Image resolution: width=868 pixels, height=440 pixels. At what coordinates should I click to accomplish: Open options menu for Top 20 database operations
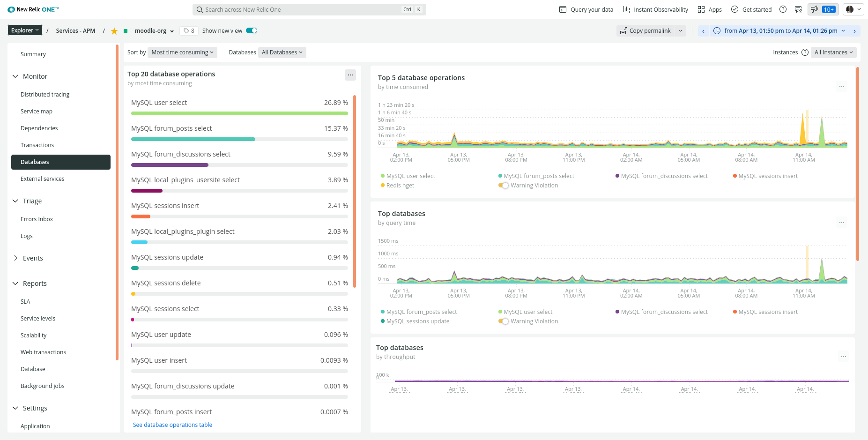[x=350, y=75]
